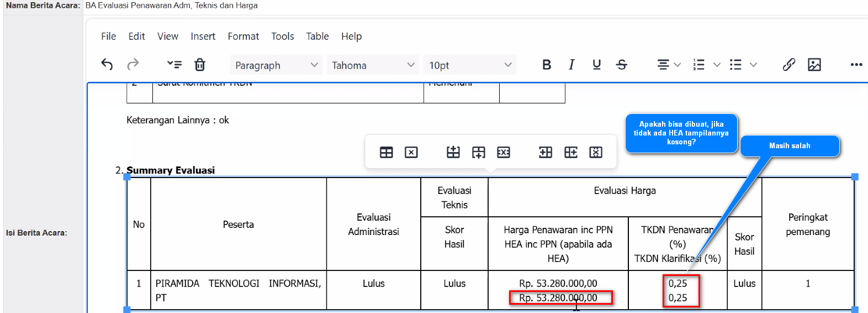The height and width of the screenshot is (313, 868).
Task: Expand the 10pt font size dropdown
Action: [x=470, y=65]
